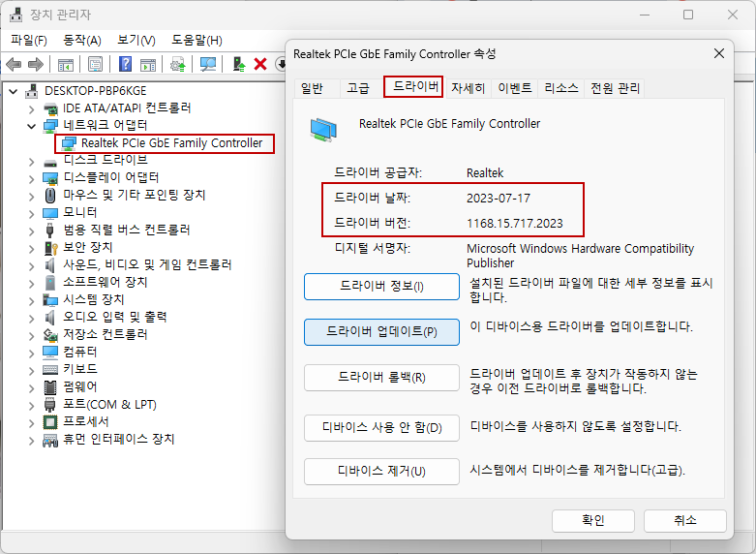756x554 pixels.
Task: Switch to the 고급 tab
Action: (358, 88)
